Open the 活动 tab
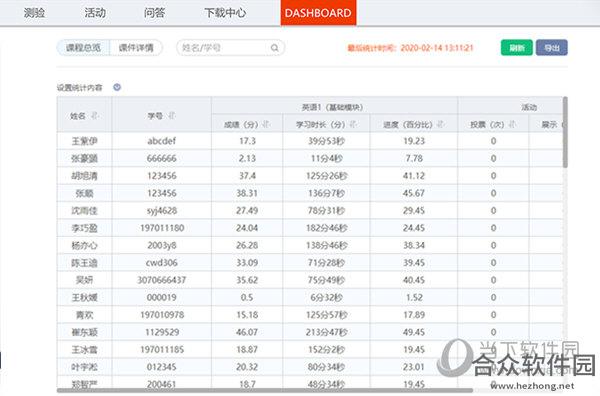600x396 pixels. [x=95, y=13]
